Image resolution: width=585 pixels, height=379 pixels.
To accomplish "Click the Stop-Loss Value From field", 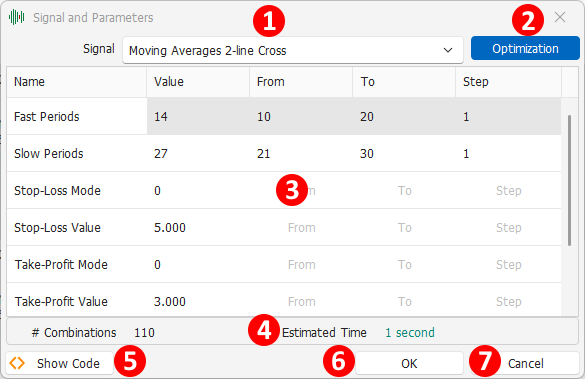I will [x=301, y=228].
